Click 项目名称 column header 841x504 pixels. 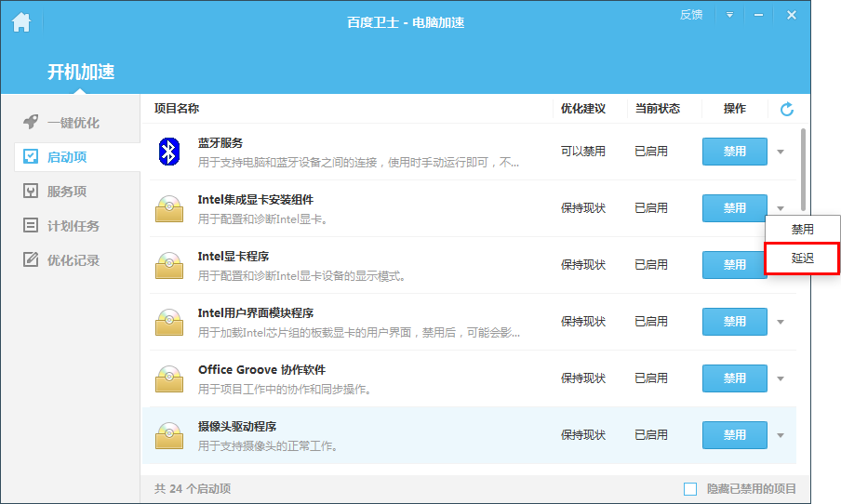[177, 108]
